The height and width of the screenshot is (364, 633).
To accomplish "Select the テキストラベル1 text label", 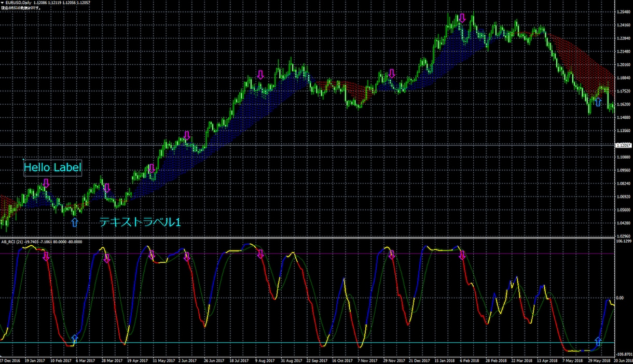I will tap(140, 222).
